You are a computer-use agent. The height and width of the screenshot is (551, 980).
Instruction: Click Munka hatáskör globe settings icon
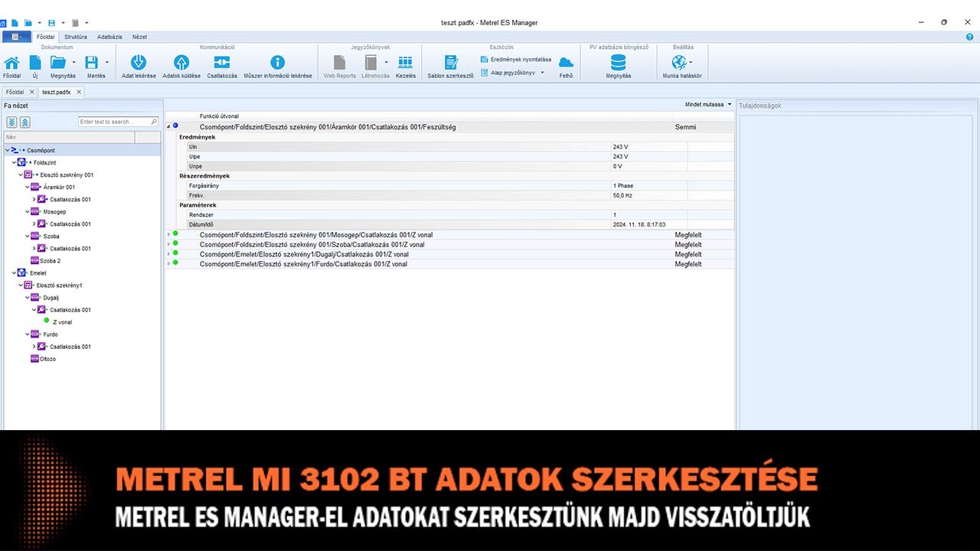(679, 63)
